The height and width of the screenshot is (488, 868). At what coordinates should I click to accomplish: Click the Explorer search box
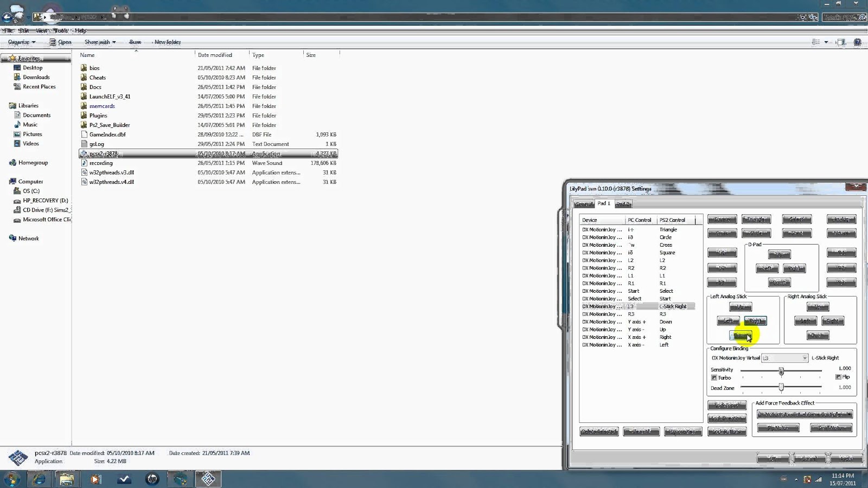coord(843,17)
